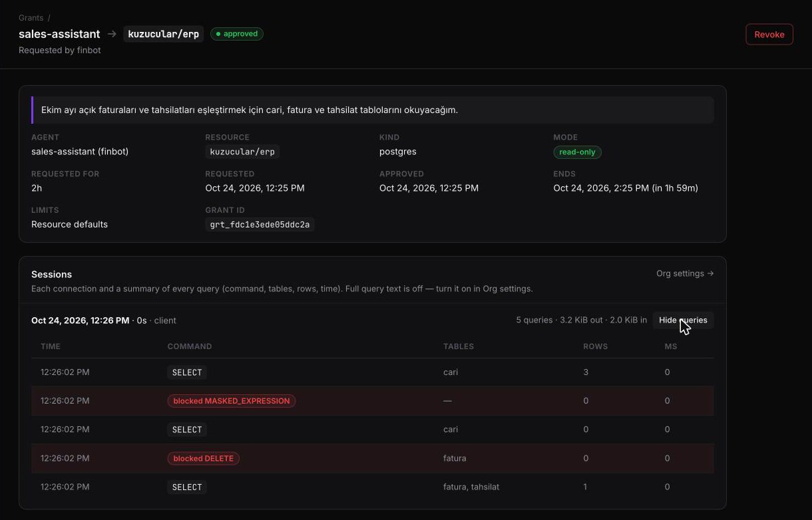Click the blocked DELETE badge
The height and width of the screenshot is (520, 812).
(x=203, y=458)
